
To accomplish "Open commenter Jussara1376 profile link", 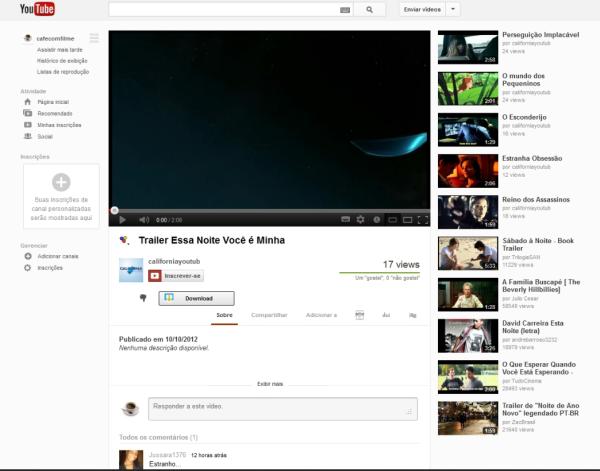I will click(167, 455).
